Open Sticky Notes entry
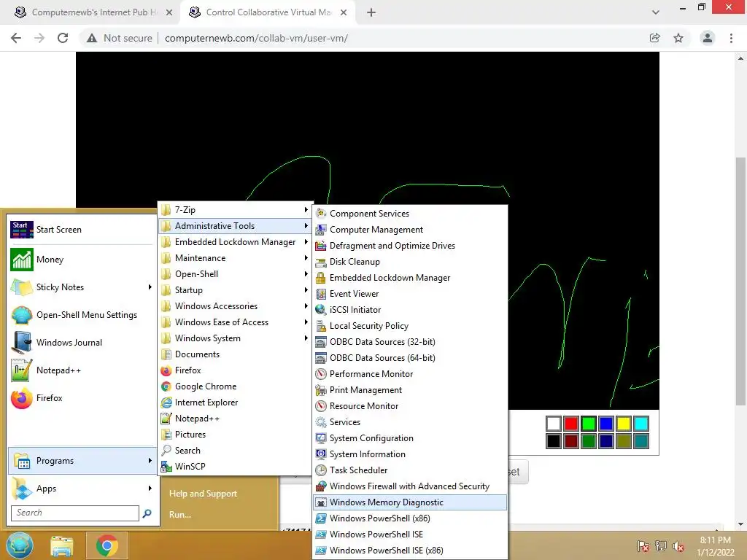 pos(82,287)
